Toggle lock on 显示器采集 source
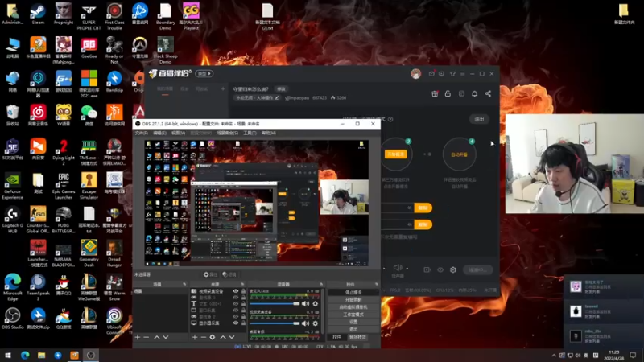Viewport: 644px width, 362px height. click(243, 323)
